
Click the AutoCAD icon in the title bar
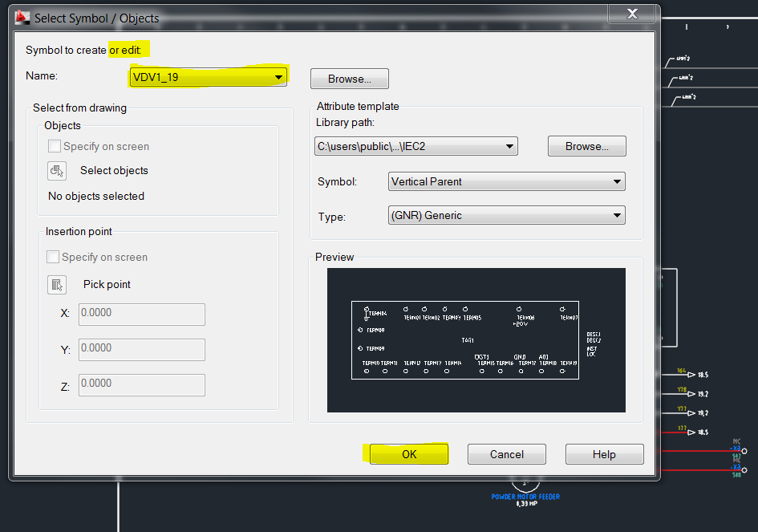coord(21,14)
